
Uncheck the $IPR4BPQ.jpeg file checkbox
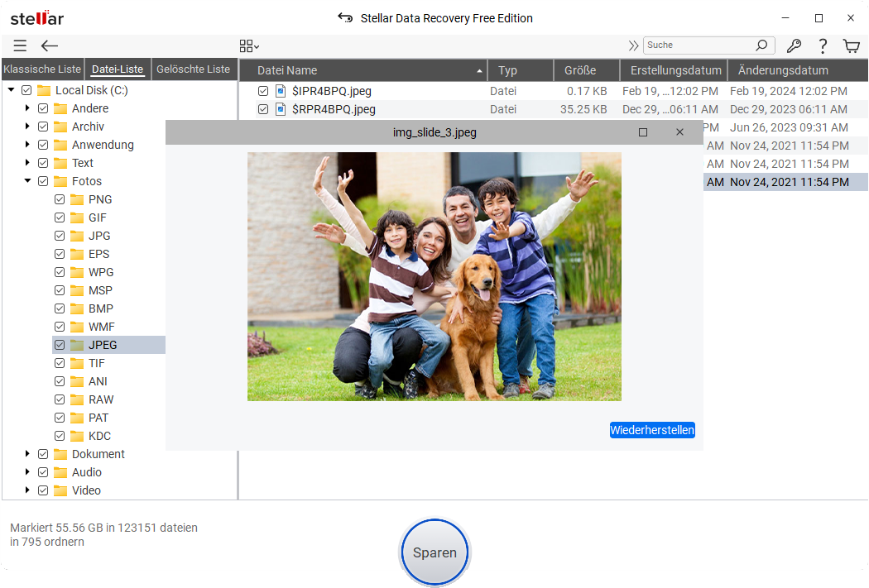coord(263,91)
